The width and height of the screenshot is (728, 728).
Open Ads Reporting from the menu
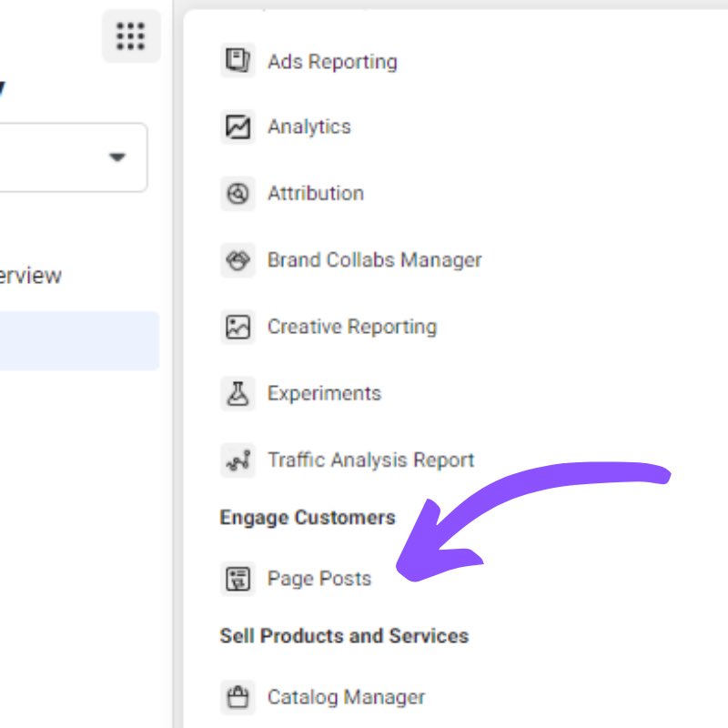332,62
